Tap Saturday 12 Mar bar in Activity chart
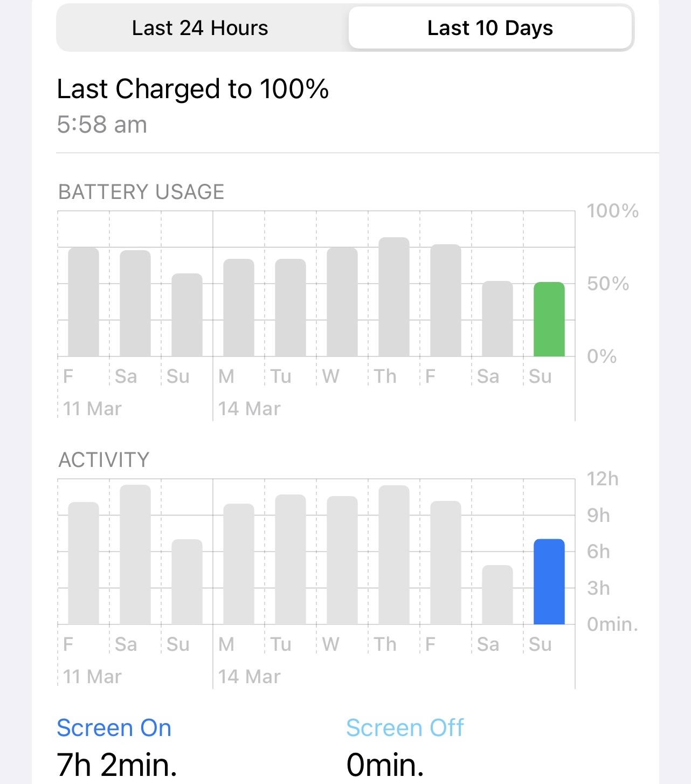This screenshot has height=784, width=691. [x=135, y=555]
